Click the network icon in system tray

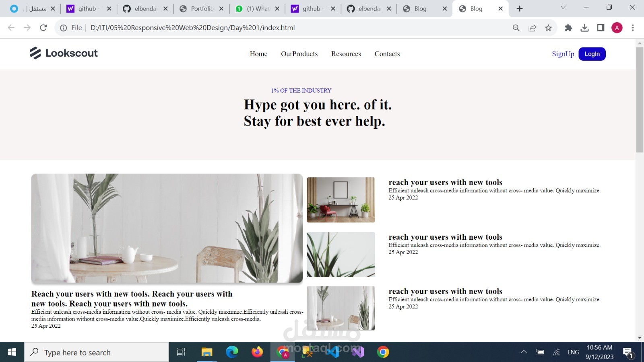coord(557,352)
